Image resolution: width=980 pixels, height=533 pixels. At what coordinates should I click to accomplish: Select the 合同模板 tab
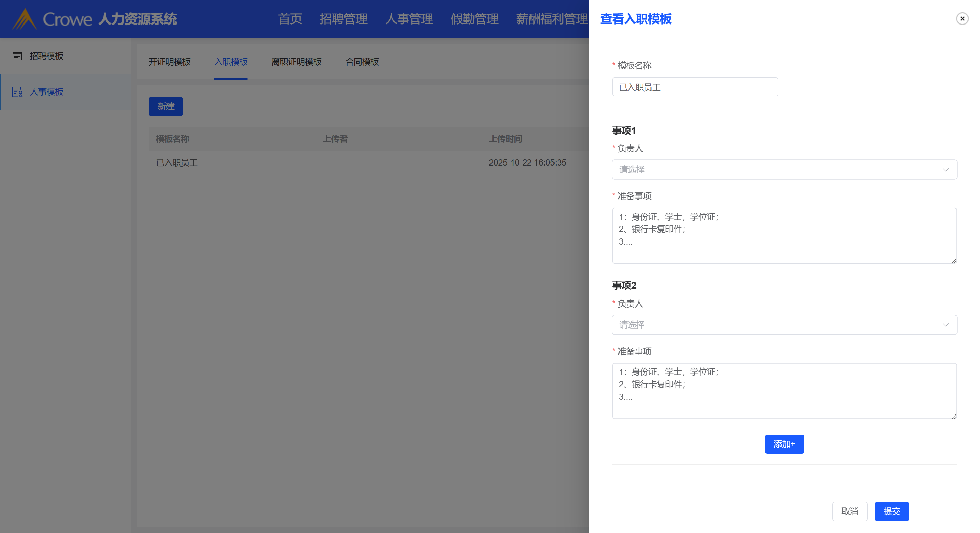click(362, 62)
